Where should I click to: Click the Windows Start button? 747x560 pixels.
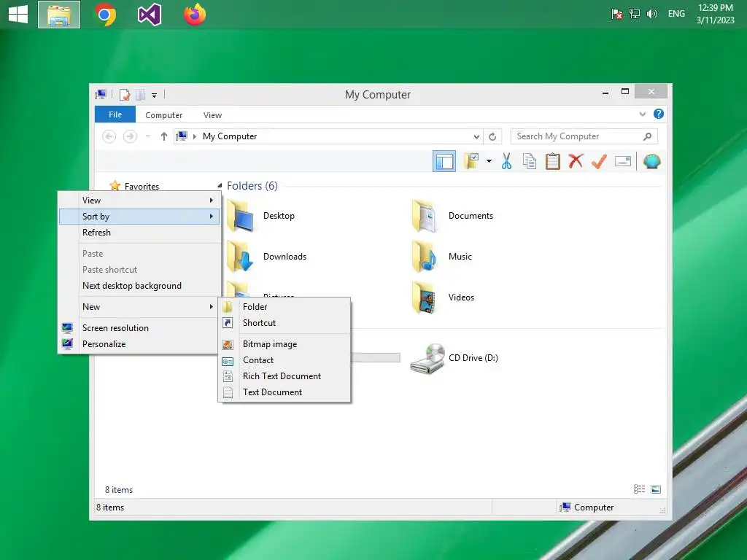pos(18,15)
